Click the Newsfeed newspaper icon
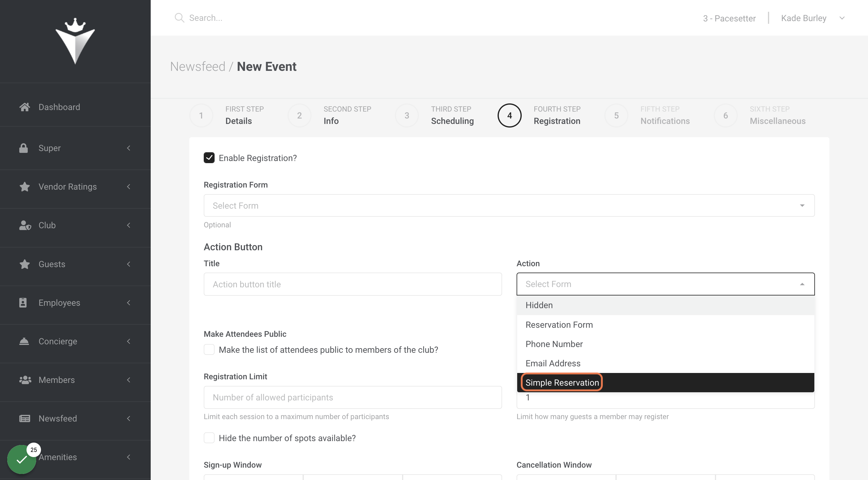Screen dimensions: 868x480 pyautogui.click(x=25, y=418)
